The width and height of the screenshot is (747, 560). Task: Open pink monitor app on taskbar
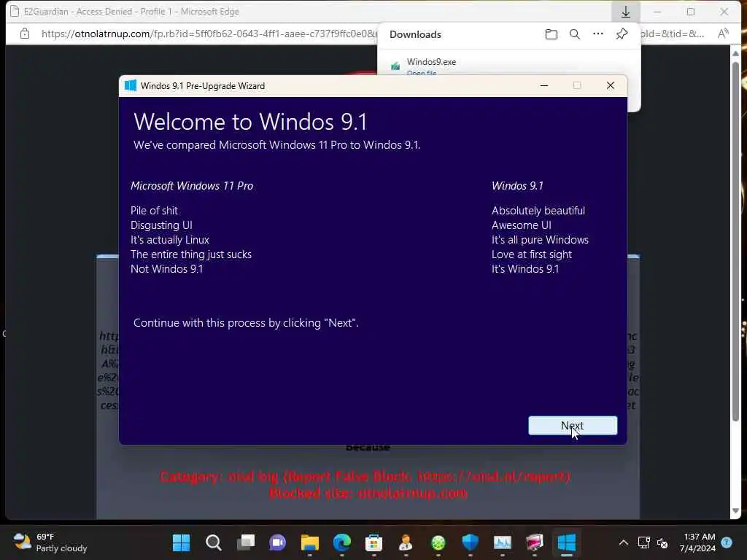click(x=535, y=542)
